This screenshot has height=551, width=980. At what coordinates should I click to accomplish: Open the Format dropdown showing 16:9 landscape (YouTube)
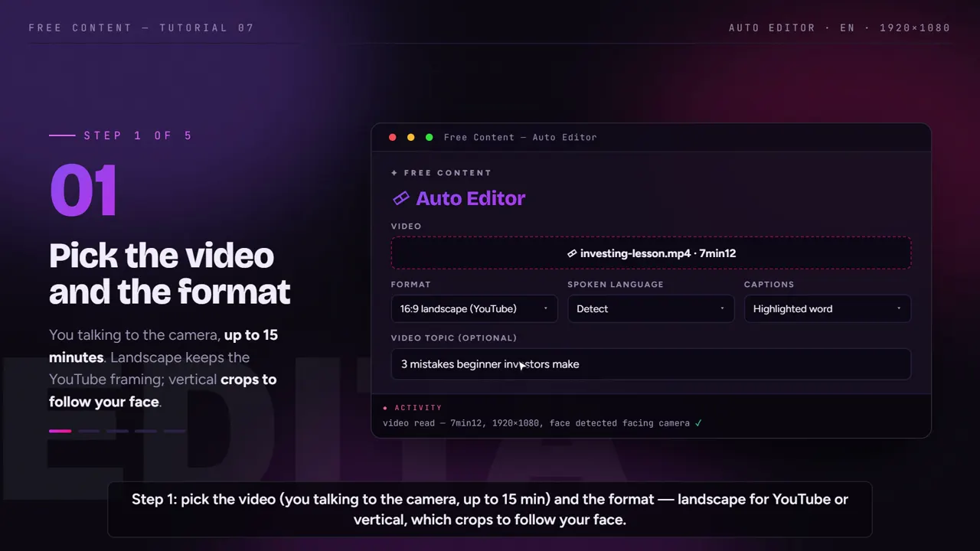[474, 308]
